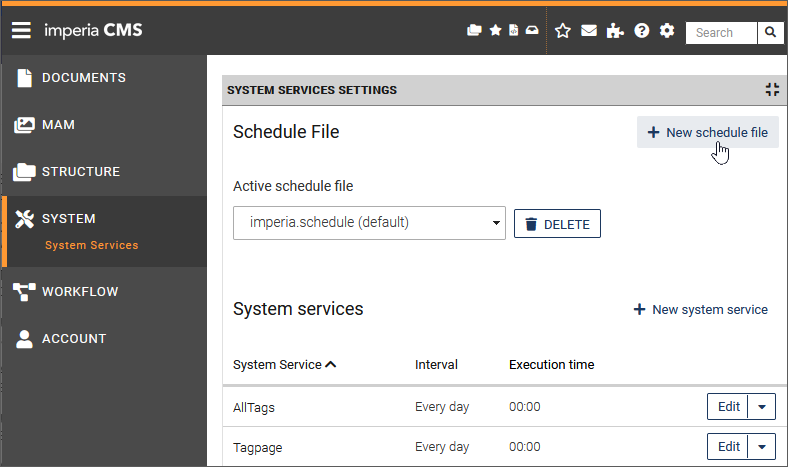The height and width of the screenshot is (467, 788).
Task: Open the inbox tray icon
Action: pyautogui.click(x=532, y=31)
